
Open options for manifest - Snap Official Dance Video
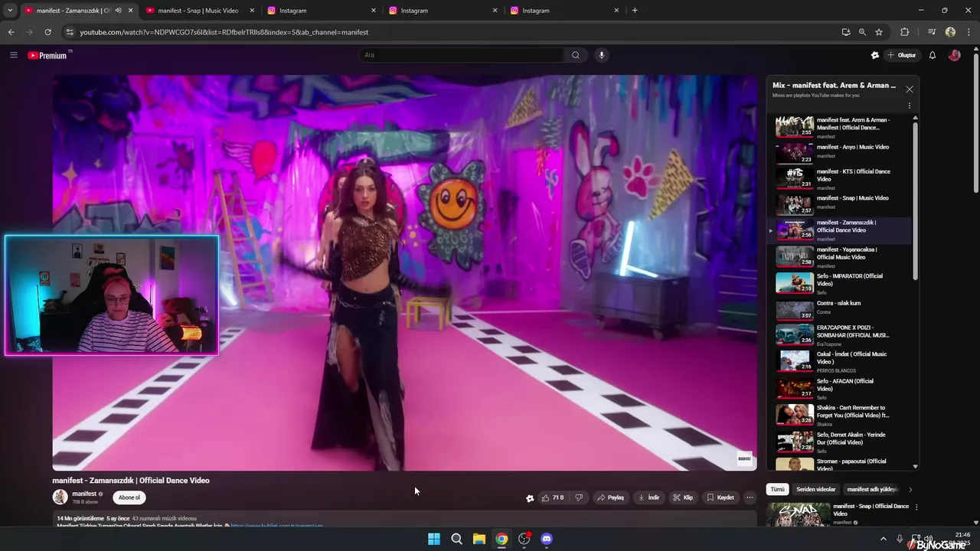click(x=916, y=507)
